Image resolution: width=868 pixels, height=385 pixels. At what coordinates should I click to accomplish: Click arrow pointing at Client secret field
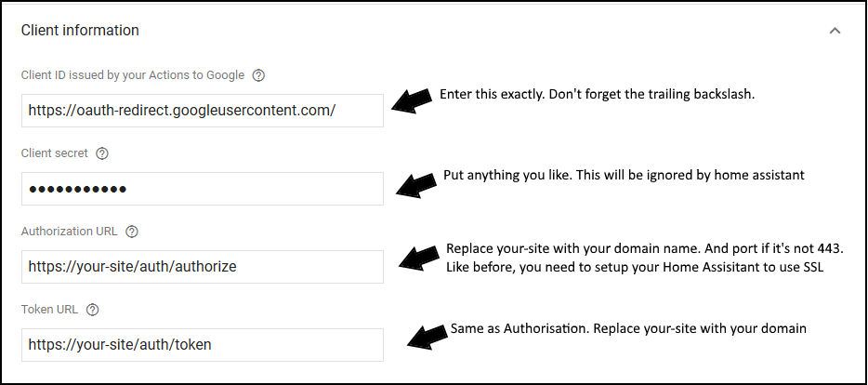(416, 184)
